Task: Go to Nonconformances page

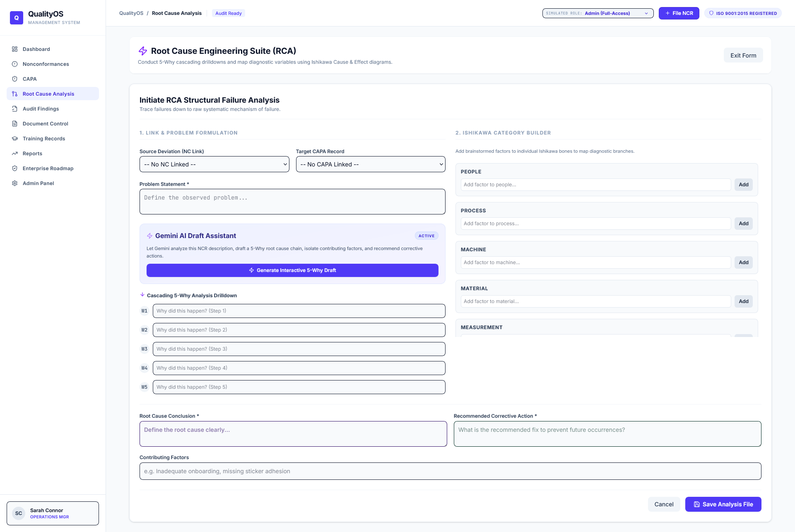Action: [x=53, y=64]
